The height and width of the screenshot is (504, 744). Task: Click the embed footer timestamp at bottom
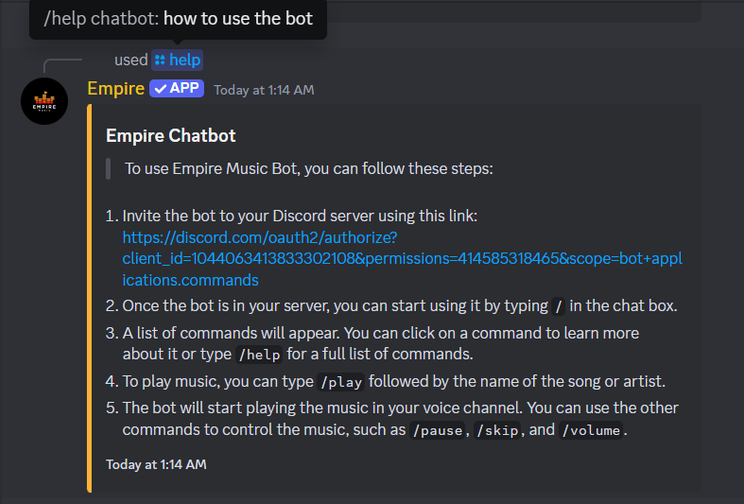tap(156, 464)
